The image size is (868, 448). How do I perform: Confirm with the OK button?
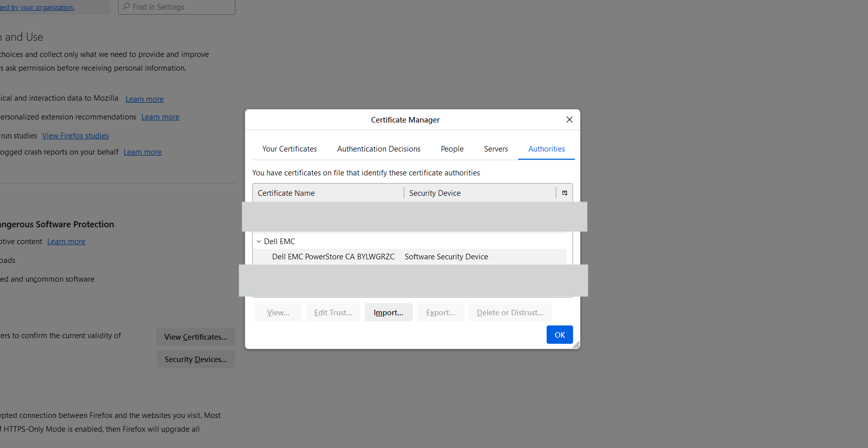[x=559, y=335]
